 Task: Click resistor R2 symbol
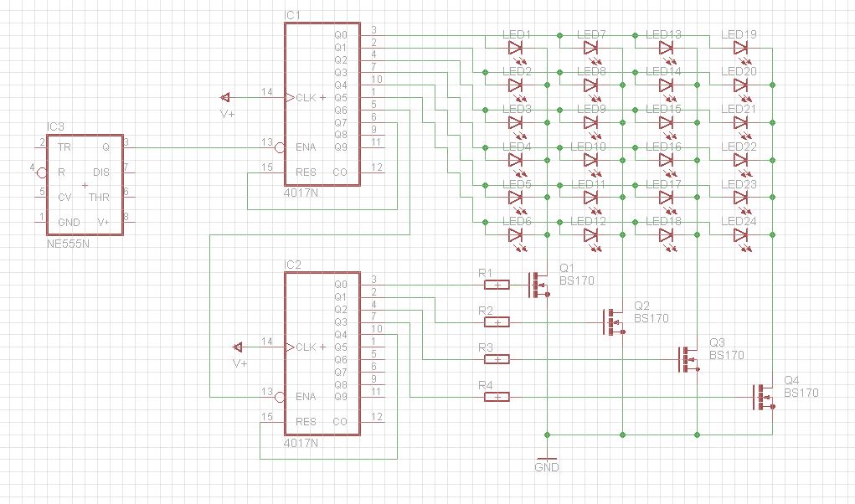pos(497,321)
